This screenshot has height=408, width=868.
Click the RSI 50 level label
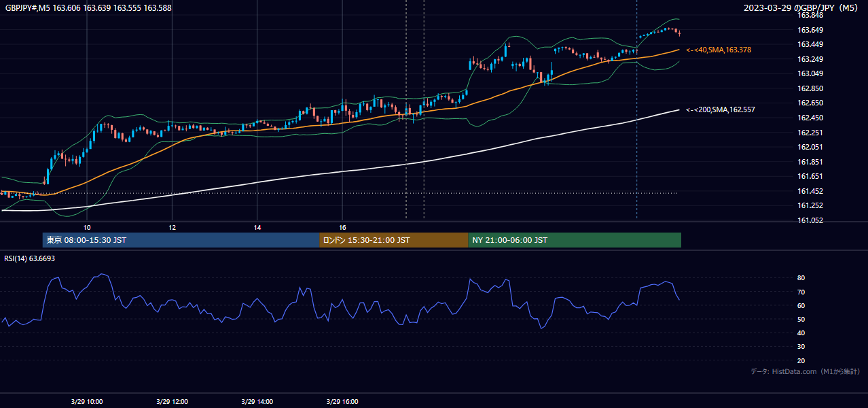801,319
